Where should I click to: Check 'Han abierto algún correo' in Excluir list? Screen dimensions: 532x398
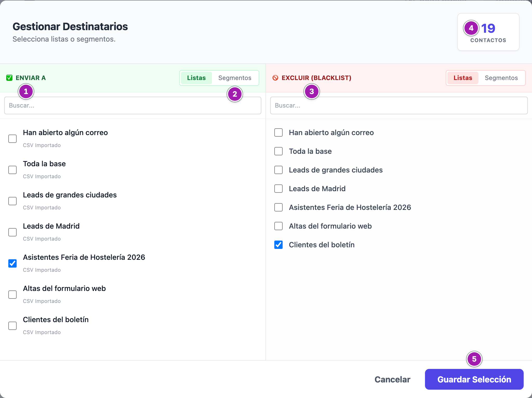click(x=278, y=132)
